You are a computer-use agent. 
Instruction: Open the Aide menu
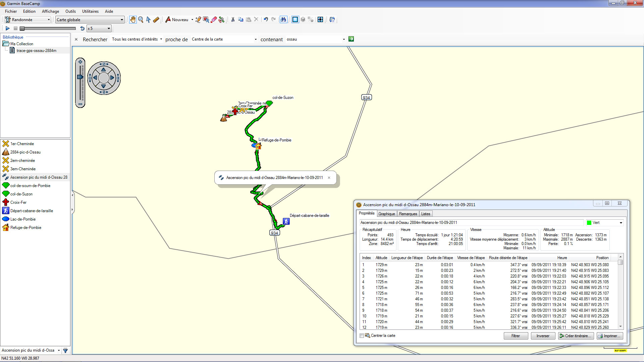[x=109, y=11]
